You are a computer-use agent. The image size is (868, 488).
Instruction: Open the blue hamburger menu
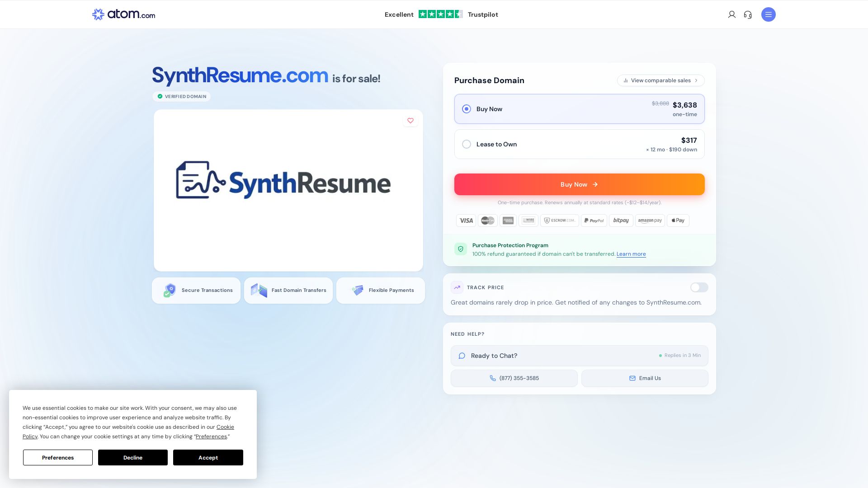tap(769, 14)
